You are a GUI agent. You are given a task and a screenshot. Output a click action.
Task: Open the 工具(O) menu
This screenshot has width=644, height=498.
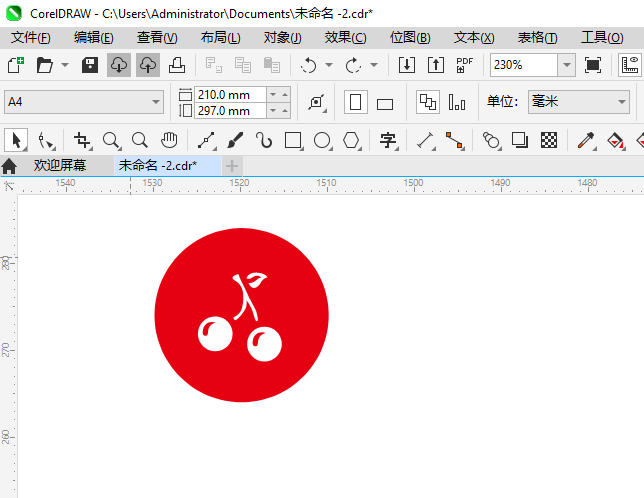[602, 38]
